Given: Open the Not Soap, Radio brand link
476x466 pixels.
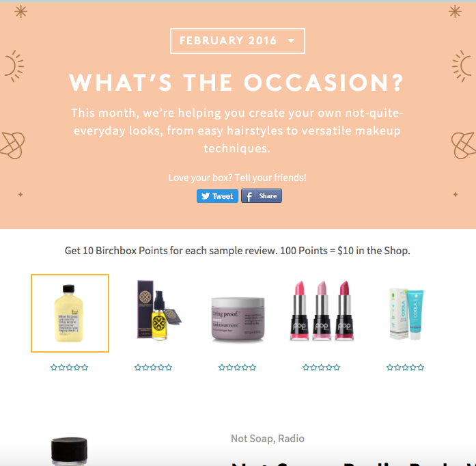Looking at the screenshot, I should pyautogui.click(x=268, y=439).
